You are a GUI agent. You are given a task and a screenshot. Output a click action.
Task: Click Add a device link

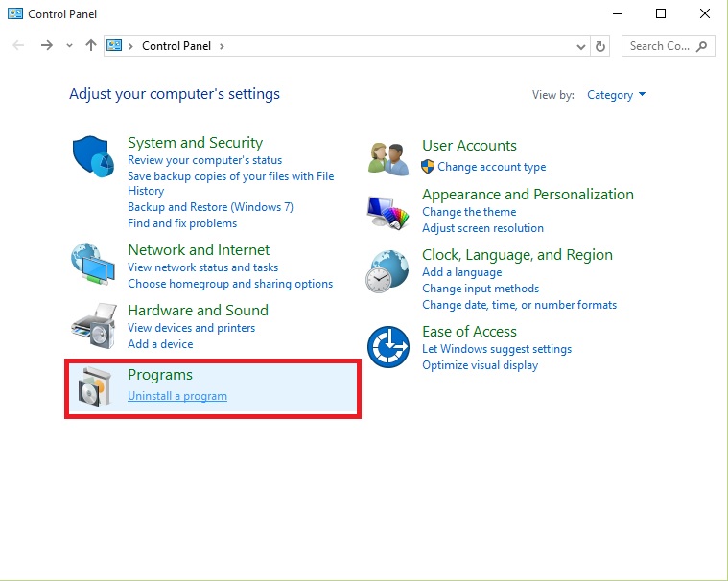[160, 344]
